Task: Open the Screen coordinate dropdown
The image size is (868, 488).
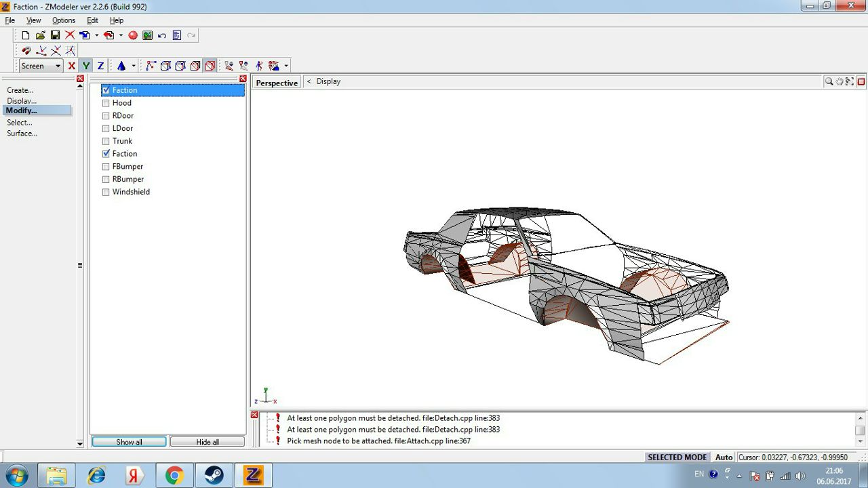Action: pyautogui.click(x=58, y=66)
